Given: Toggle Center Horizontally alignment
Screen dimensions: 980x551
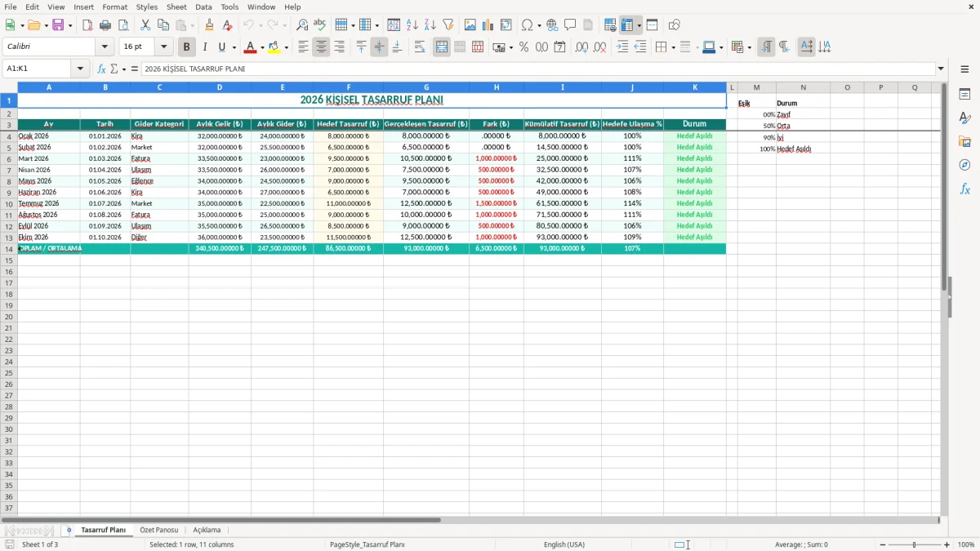Looking at the screenshot, I should (x=321, y=47).
